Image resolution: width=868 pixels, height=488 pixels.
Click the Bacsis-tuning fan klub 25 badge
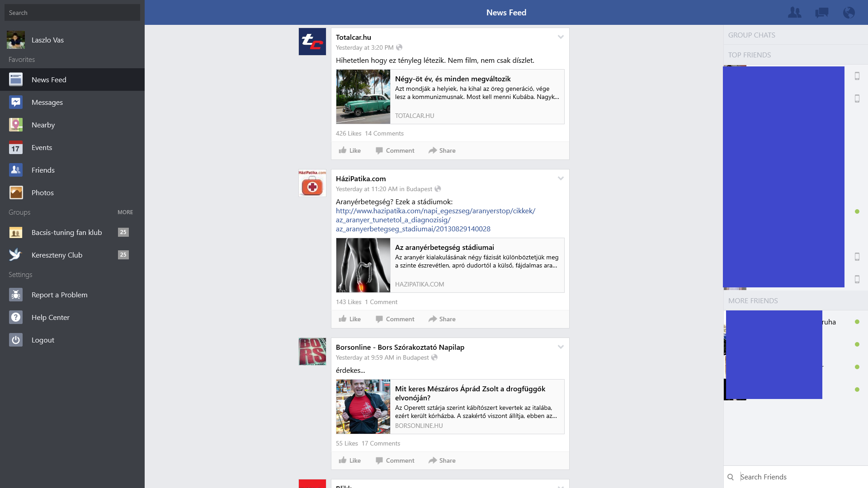pyautogui.click(x=123, y=232)
